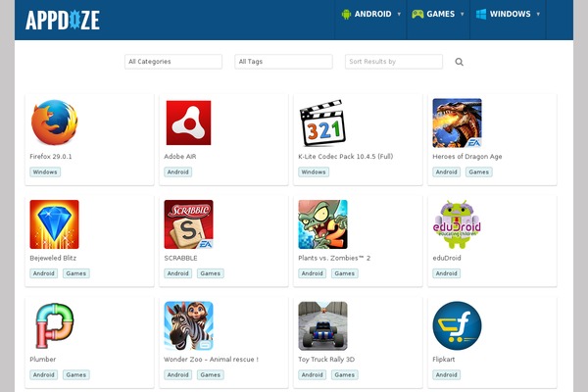Open the Plumber pipe icon
The image size is (588, 392).
[x=54, y=325]
